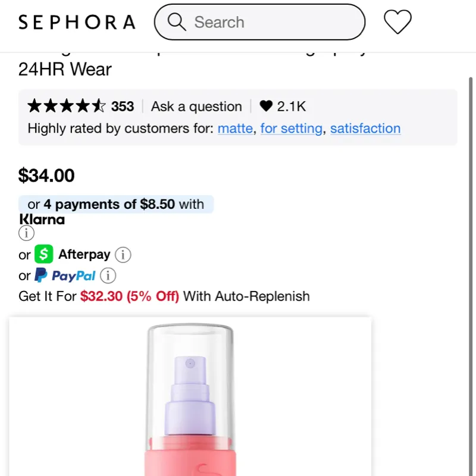Screen dimensions: 476x476
Task: Click the Sephora logo
Action: click(77, 23)
